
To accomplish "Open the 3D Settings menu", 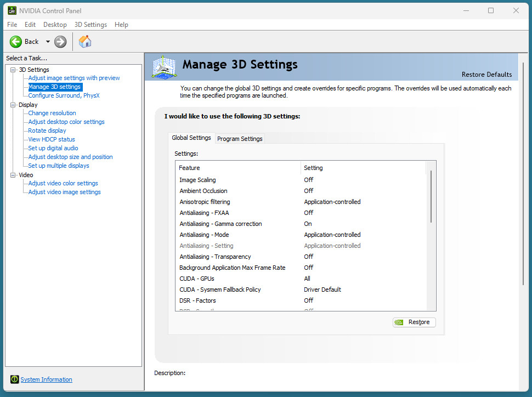I will pyautogui.click(x=90, y=25).
